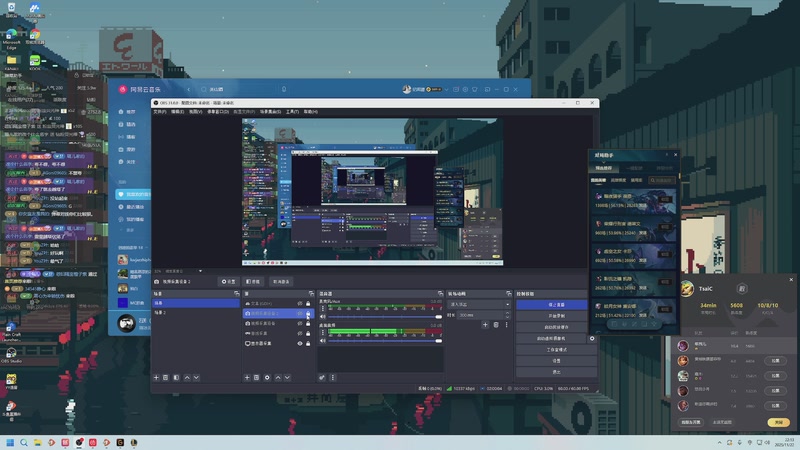
Task: Adjust microphone track volume slider
Action: click(x=386, y=317)
